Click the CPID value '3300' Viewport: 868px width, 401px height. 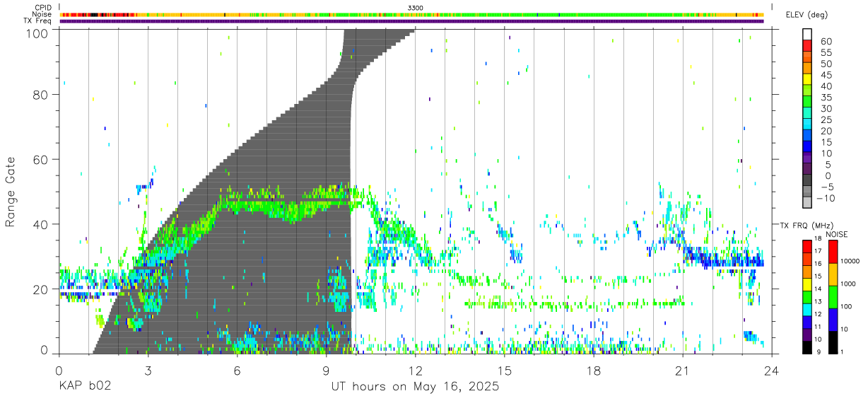click(x=416, y=8)
